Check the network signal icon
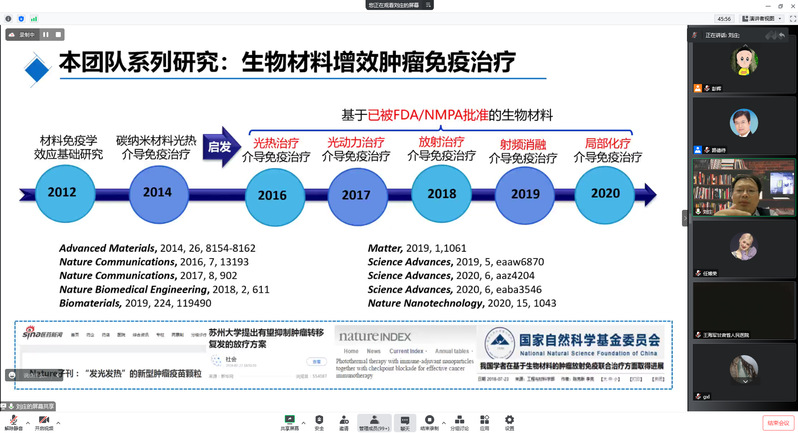The image size is (798, 433). coord(33,18)
